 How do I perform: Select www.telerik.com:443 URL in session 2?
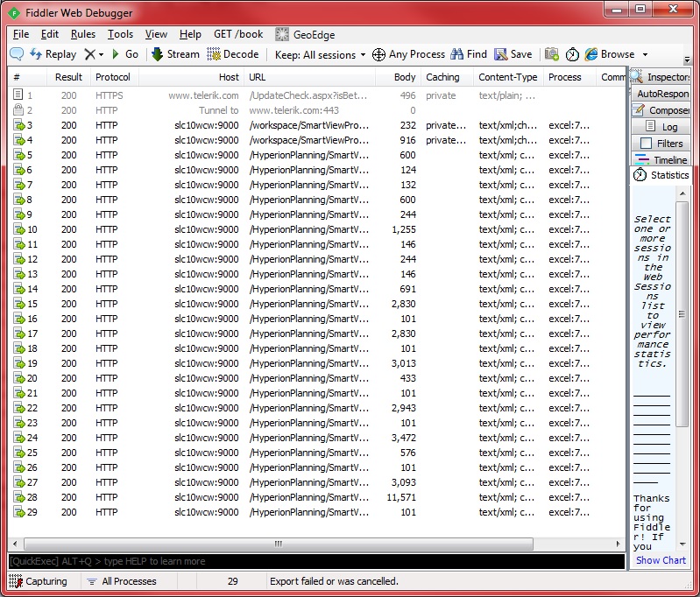click(293, 110)
